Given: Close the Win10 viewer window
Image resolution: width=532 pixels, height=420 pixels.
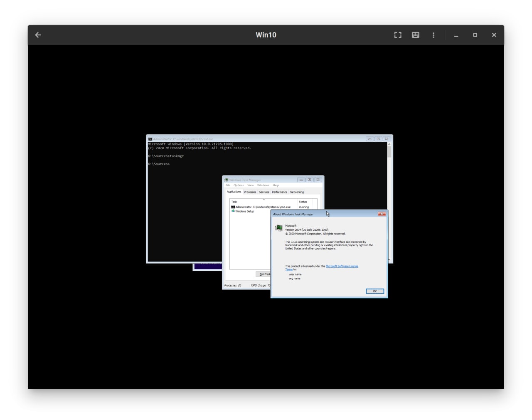Looking at the screenshot, I should [x=494, y=35].
